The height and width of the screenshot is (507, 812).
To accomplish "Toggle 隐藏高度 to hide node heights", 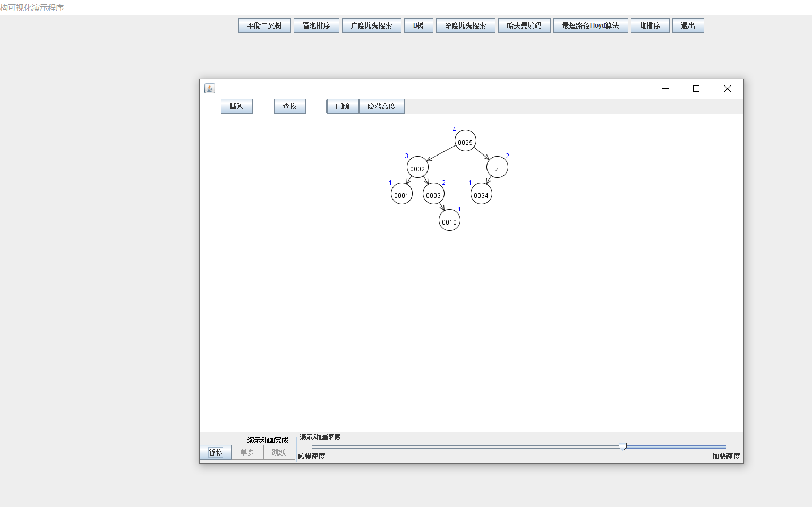I will click(381, 106).
